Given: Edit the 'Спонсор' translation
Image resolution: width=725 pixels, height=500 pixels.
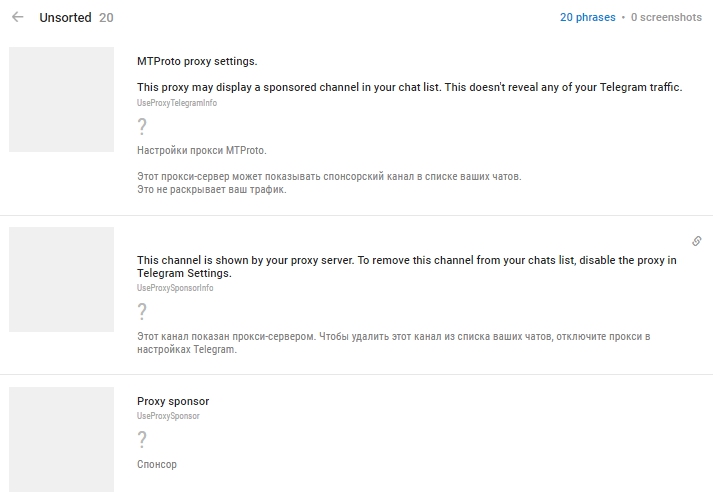Looking at the screenshot, I should coord(157,464).
